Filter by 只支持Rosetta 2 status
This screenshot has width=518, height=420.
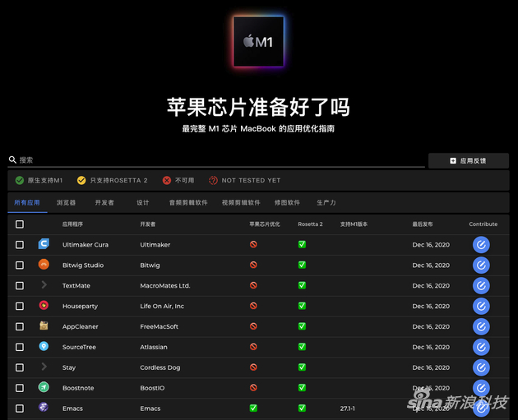tap(113, 180)
